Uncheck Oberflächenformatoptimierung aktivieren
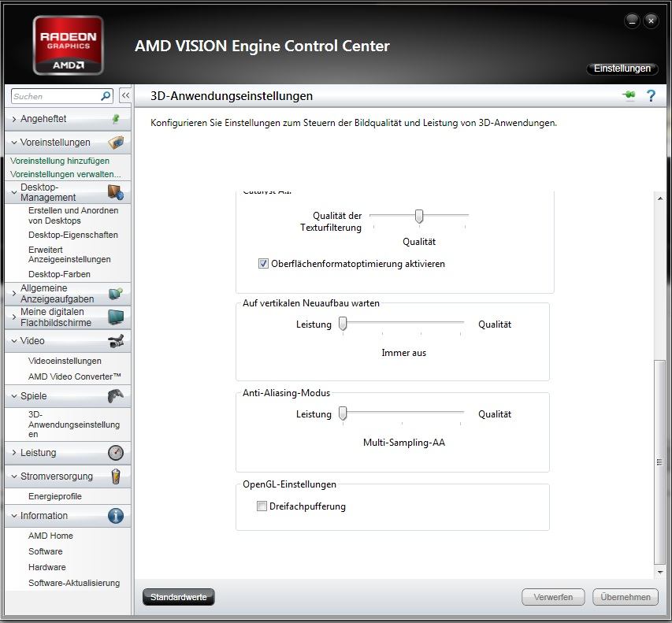 (263, 264)
